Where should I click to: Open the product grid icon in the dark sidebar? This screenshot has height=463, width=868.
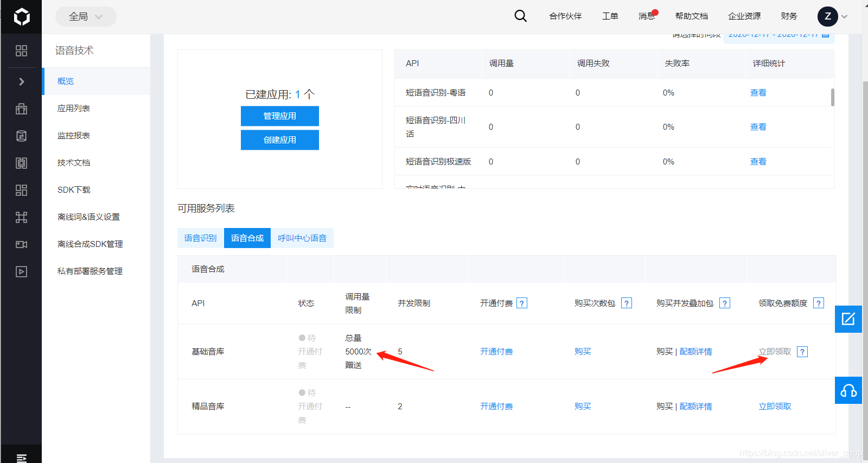pyautogui.click(x=21, y=50)
